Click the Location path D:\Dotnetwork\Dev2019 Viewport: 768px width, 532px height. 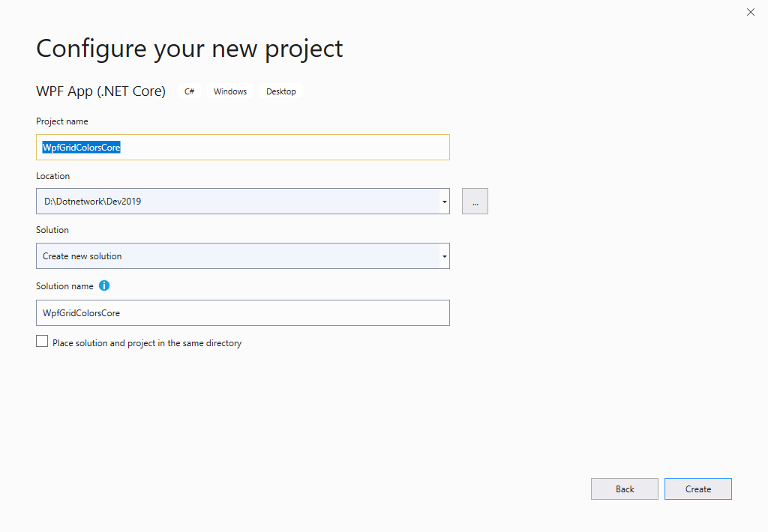point(93,202)
